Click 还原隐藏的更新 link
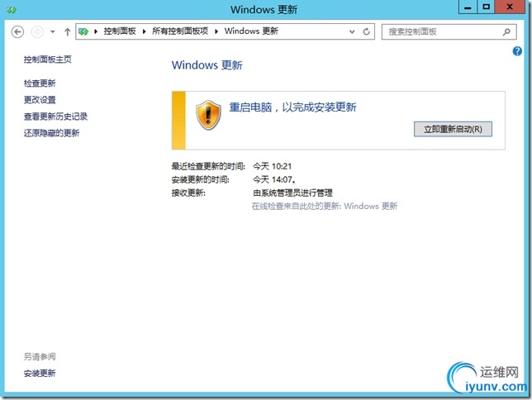This screenshot has height=400, width=532. tap(51, 133)
